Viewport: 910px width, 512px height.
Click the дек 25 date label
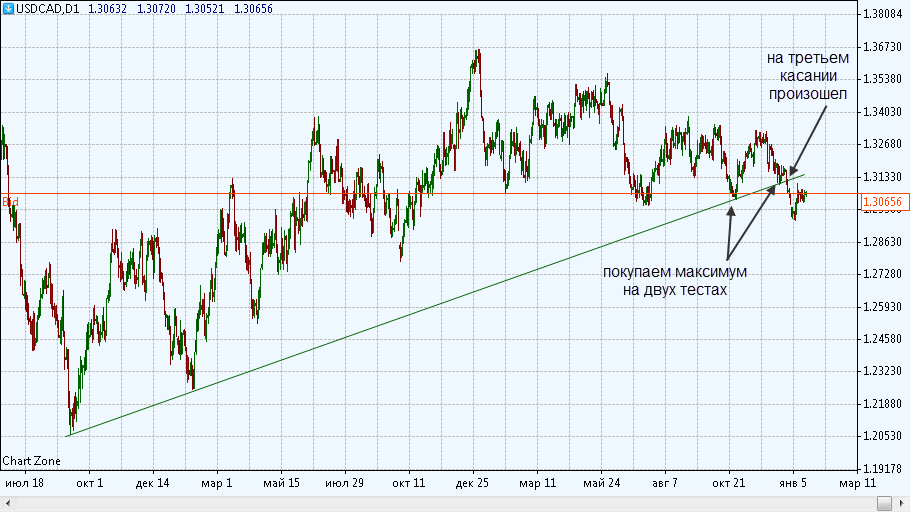pos(472,483)
